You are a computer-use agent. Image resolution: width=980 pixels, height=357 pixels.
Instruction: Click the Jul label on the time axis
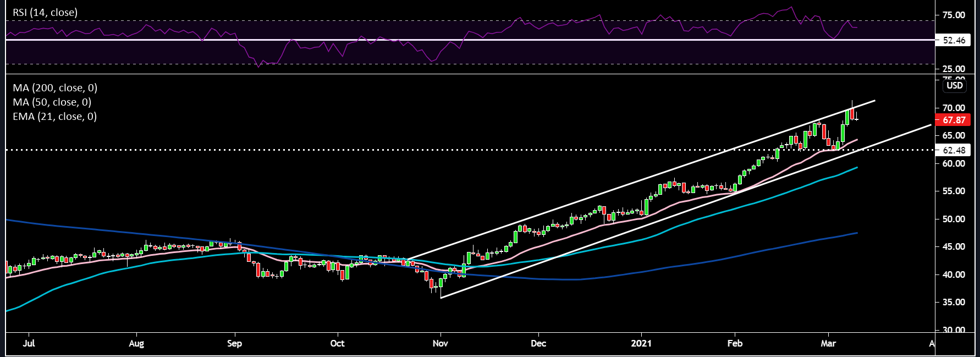[x=29, y=343]
